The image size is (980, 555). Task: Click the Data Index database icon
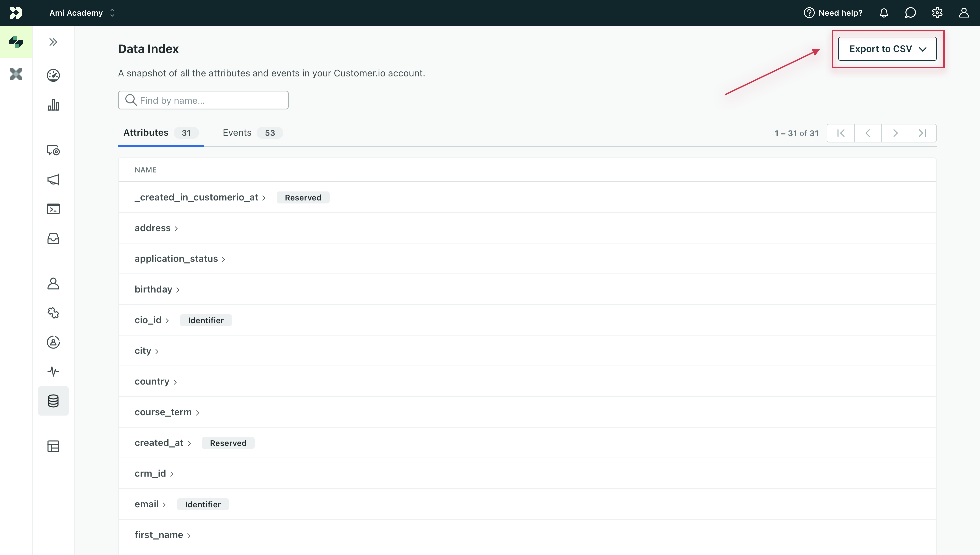[x=53, y=401]
